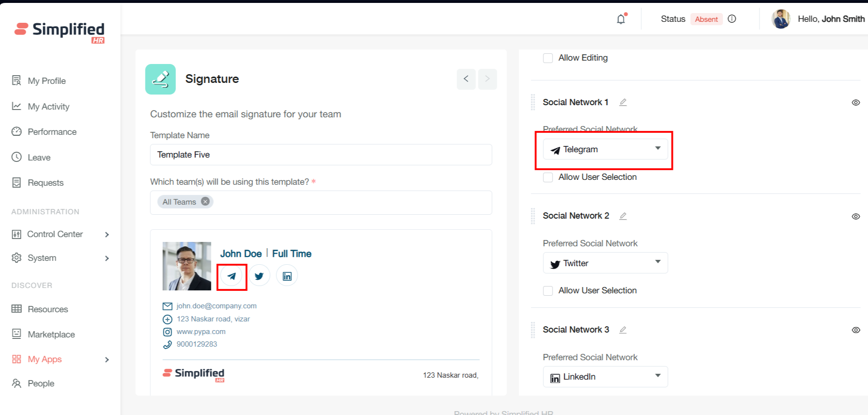Open the Marketplace link

tap(51, 335)
